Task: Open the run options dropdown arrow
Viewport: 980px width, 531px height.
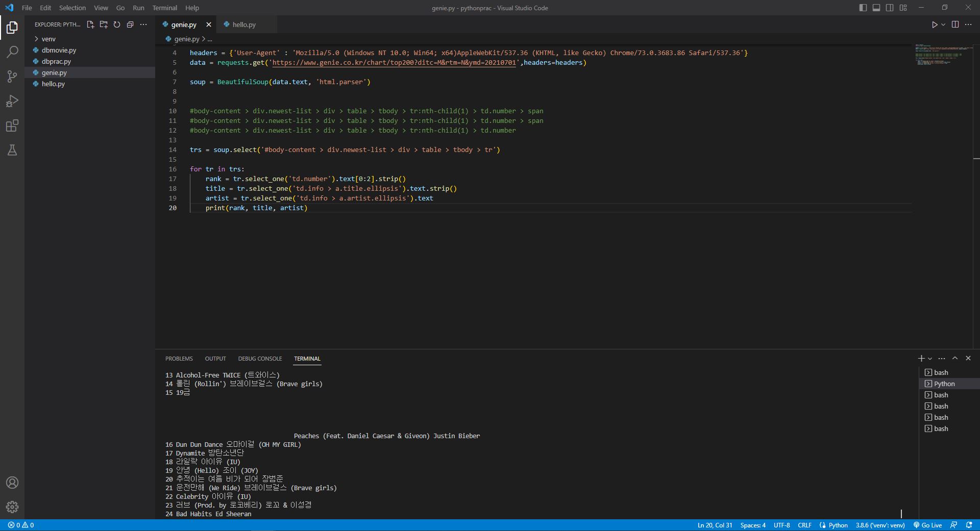Action: click(943, 24)
